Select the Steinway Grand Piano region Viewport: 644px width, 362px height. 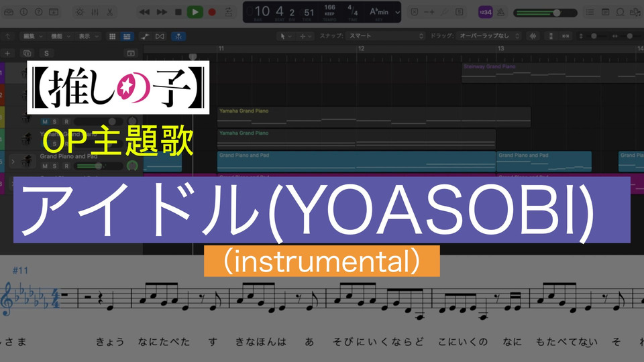[x=552, y=73]
